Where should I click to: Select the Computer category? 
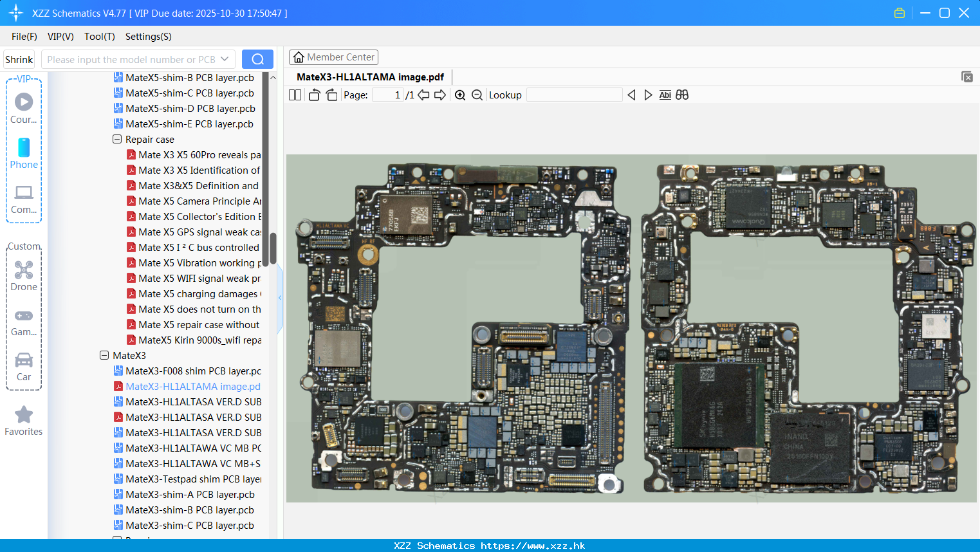(x=24, y=199)
